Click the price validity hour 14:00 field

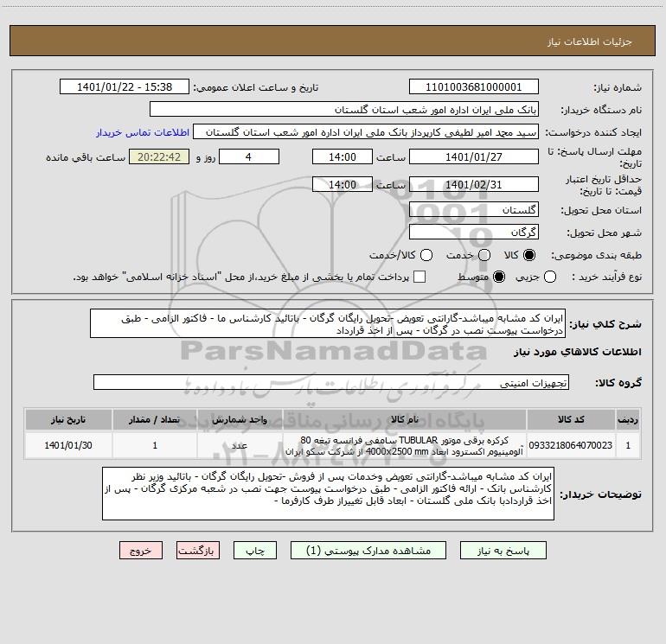[343, 184]
